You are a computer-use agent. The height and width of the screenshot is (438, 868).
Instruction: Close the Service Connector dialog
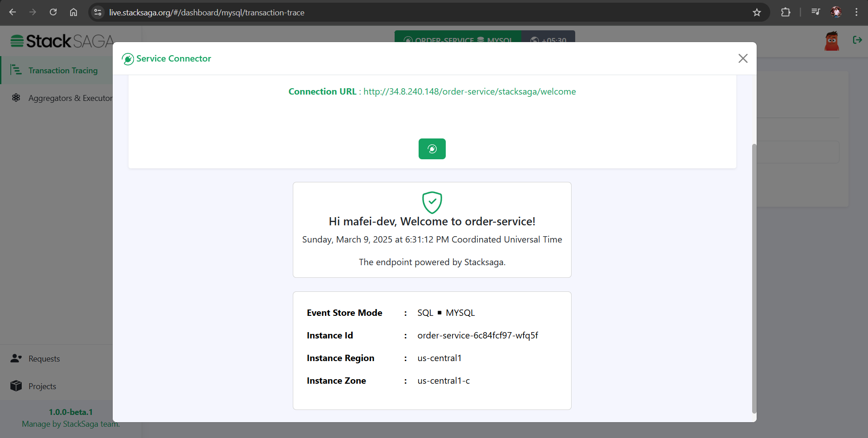[x=743, y=58]
